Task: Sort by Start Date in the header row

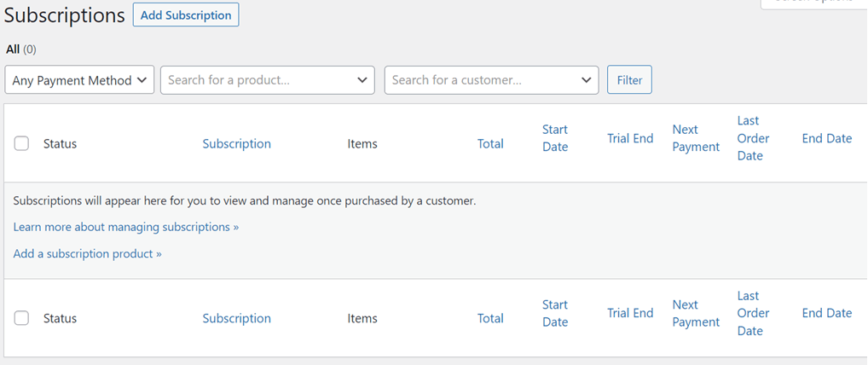Action: [555, 138]
